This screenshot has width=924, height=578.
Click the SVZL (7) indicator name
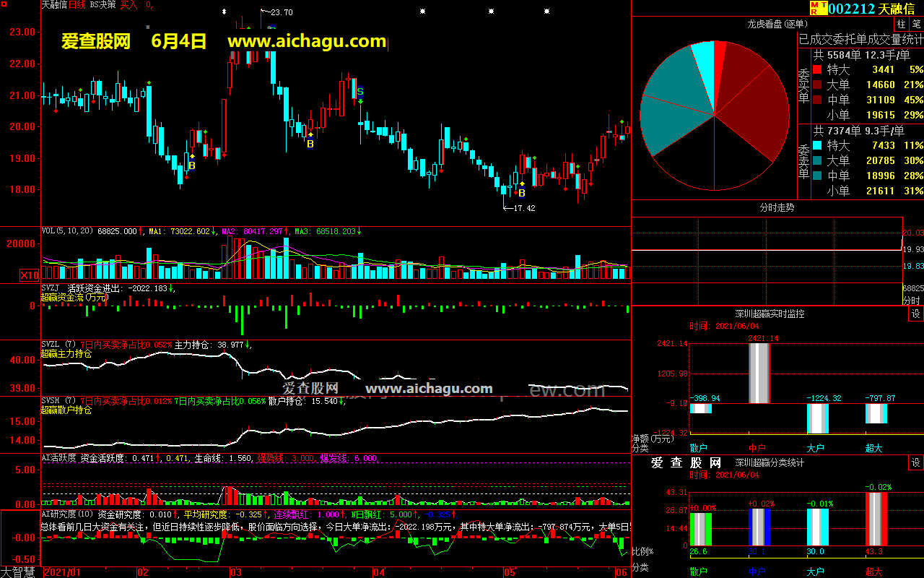pyautogui.click(x=58, y=345)
